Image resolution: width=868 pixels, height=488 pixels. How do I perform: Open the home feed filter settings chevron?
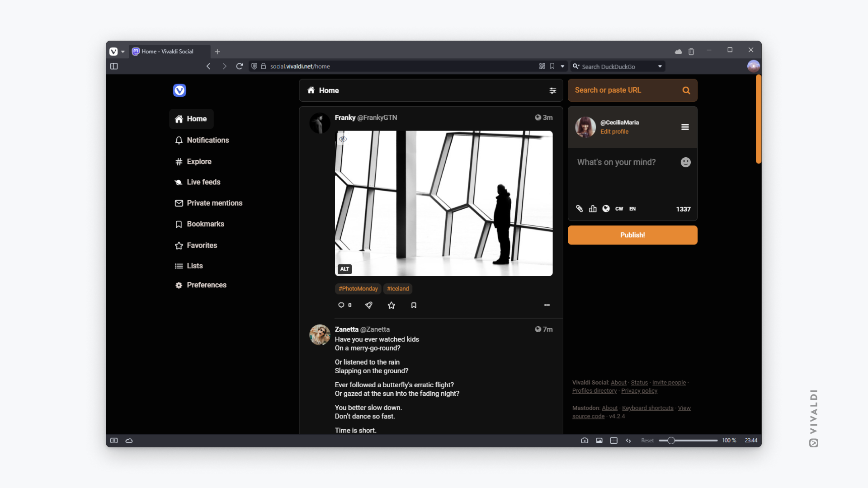point(552,90)
